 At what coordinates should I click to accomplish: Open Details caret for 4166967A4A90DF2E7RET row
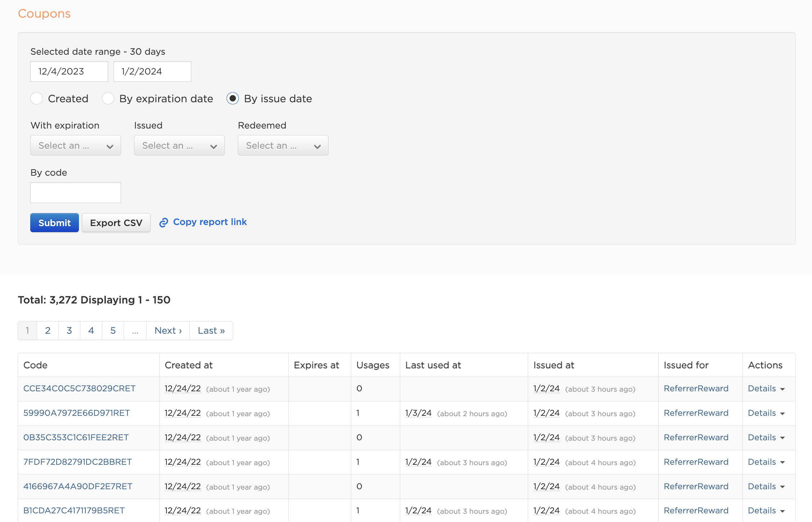[x=782, y=487]
